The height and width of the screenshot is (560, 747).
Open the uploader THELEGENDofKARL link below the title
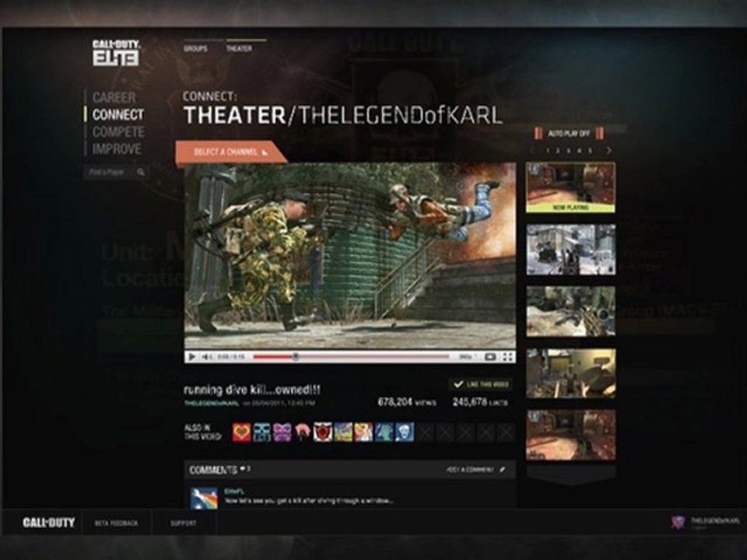pos(212,404)
